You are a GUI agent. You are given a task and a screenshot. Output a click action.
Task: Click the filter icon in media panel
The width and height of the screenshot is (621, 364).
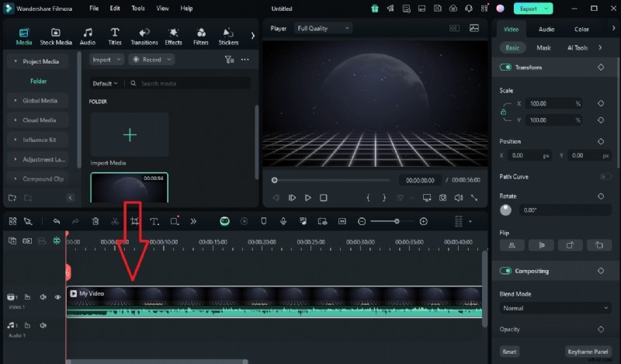(229, 60)
